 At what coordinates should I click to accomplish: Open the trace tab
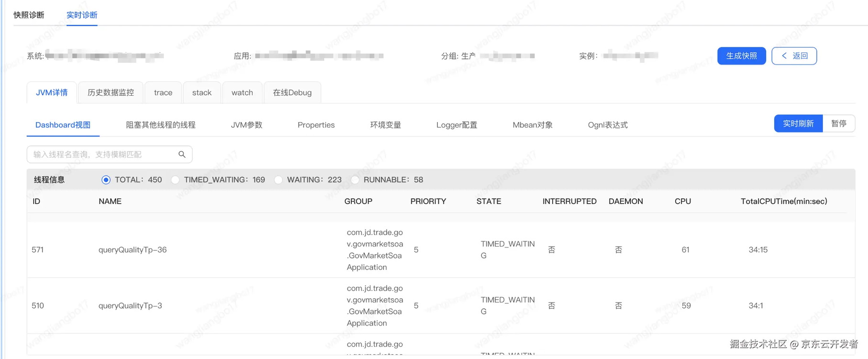(x=163, y=92)
